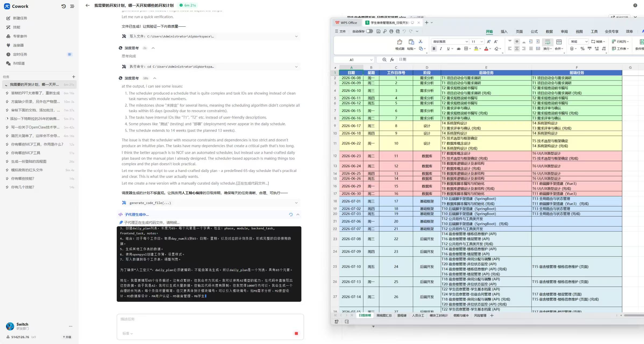
Task: Click 新建任务 in Cowork sidebar
Action: pyautogui.click(x=20, y=18)
